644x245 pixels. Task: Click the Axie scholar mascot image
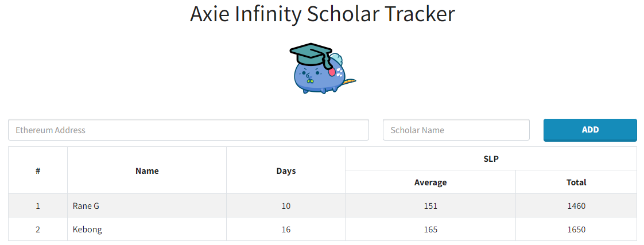[x=322, y=68]
